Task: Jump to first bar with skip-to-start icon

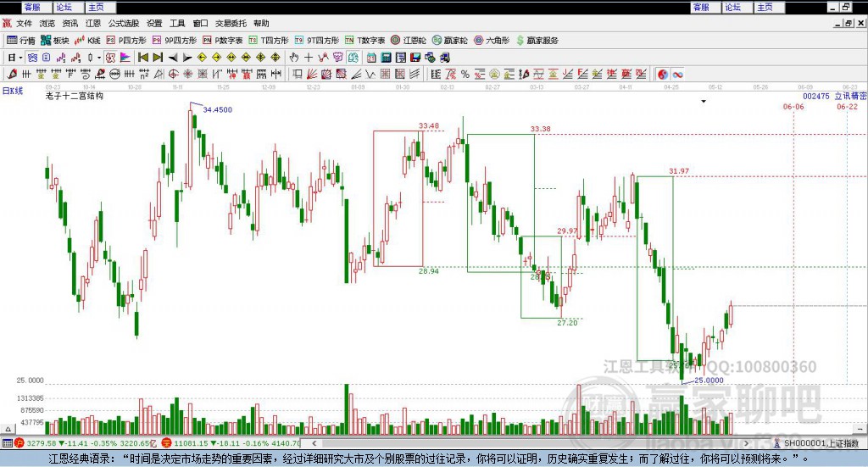Action: click(x=143, y=58)
